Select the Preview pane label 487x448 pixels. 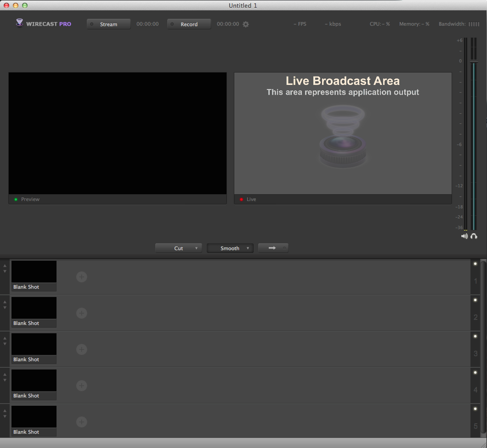click(x=30, y=199)
